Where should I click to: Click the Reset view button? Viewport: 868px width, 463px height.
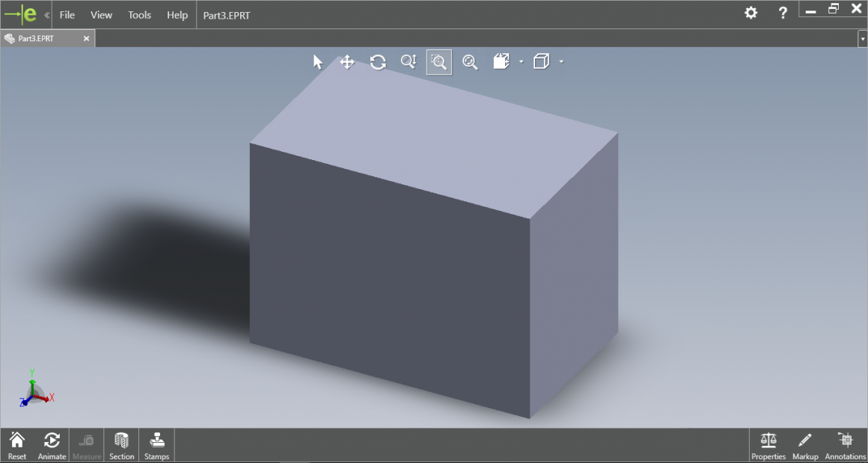tap(16, 444)
